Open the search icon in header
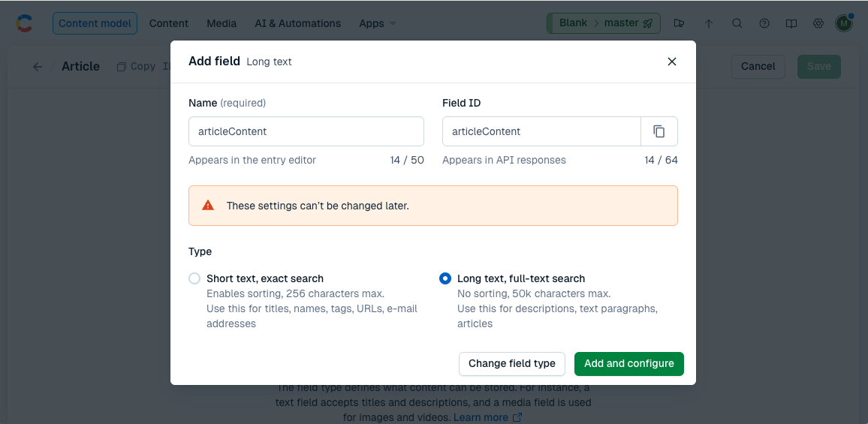Screen dimensions: 868x424 tap(737, 23)
